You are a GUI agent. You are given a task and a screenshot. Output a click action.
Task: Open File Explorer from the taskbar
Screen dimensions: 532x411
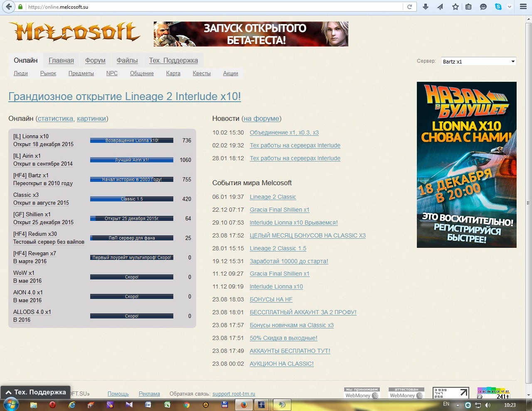click(x=34, y=404)
